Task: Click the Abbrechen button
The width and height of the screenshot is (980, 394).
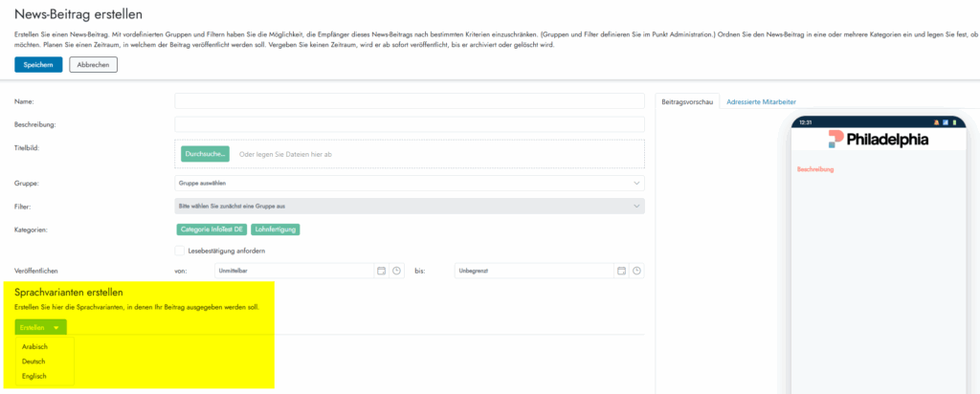Action: coord(92,65)
